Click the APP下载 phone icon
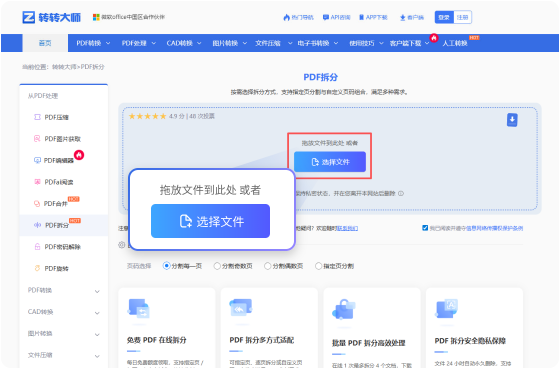The image size is (560, 369). (x=361, y=17)
